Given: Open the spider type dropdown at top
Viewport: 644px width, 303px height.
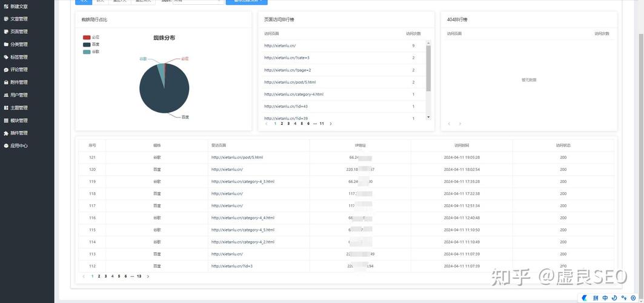Looking at the screenshot, I should [197, 1].
